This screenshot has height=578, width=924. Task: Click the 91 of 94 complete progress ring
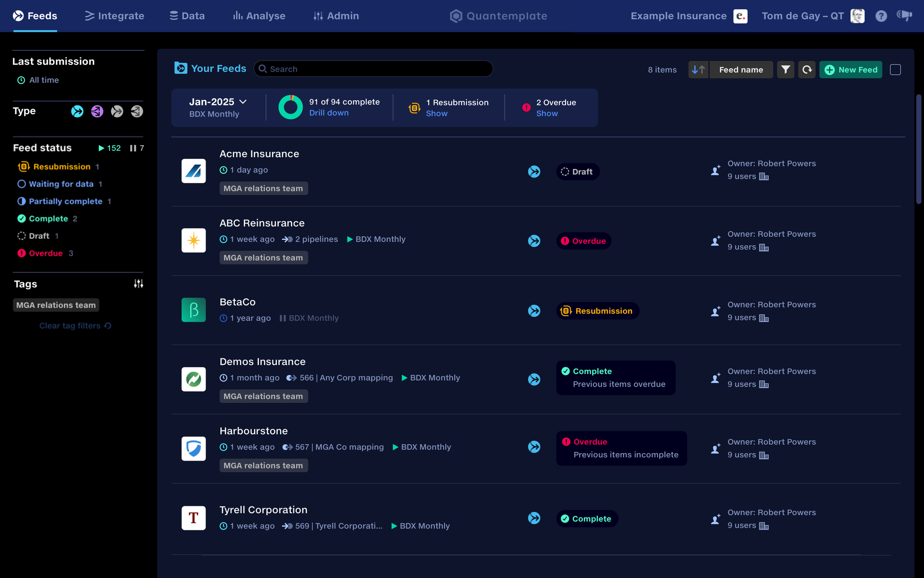291,107
